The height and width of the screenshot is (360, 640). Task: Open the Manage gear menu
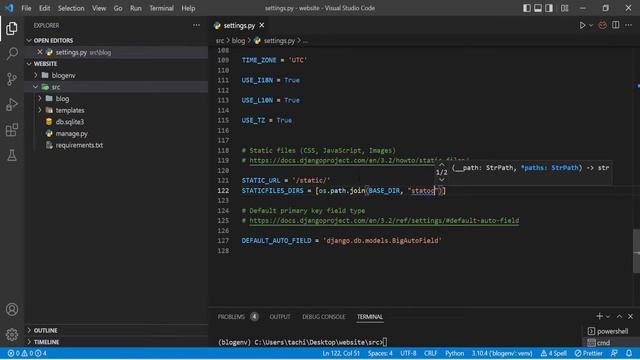pos(12,335)
